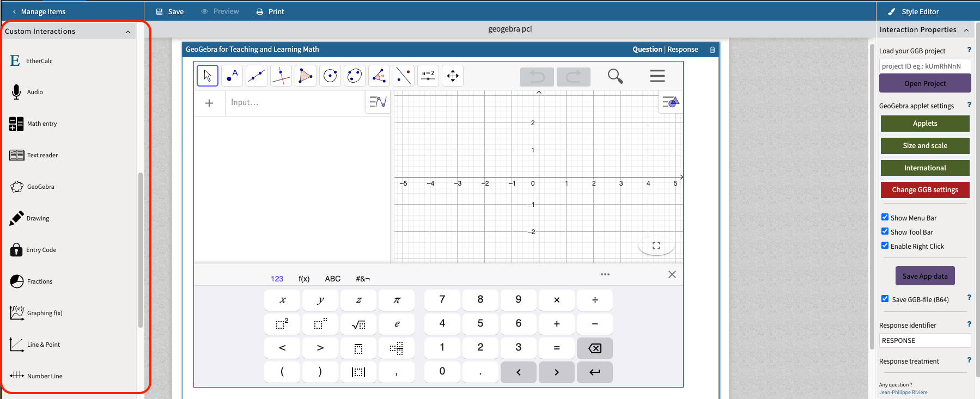980x399 pixels.
Task: Choose the Polygon tool in GeoGebra toolbar
Action: click(306, 76)
